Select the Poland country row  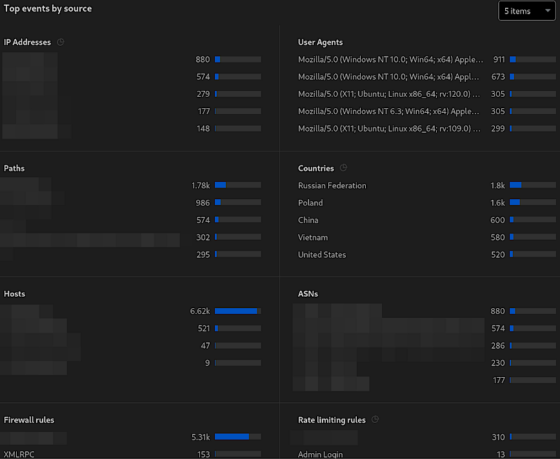pos(427,203)
